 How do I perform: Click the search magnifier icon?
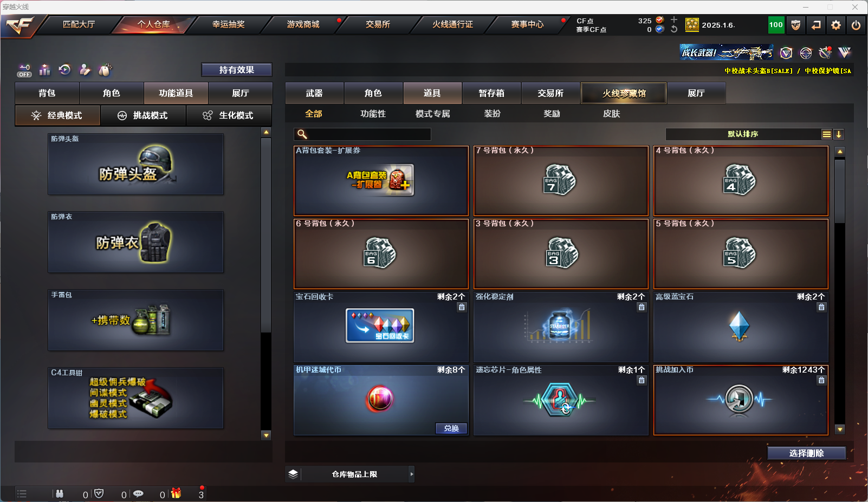tap(302, 134)
